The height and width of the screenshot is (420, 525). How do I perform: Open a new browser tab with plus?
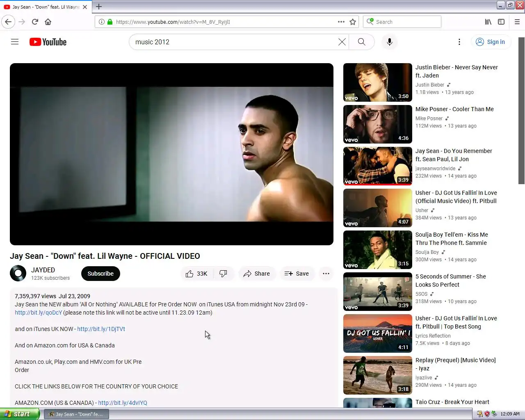pyautogui.click(x=99, y=7)
